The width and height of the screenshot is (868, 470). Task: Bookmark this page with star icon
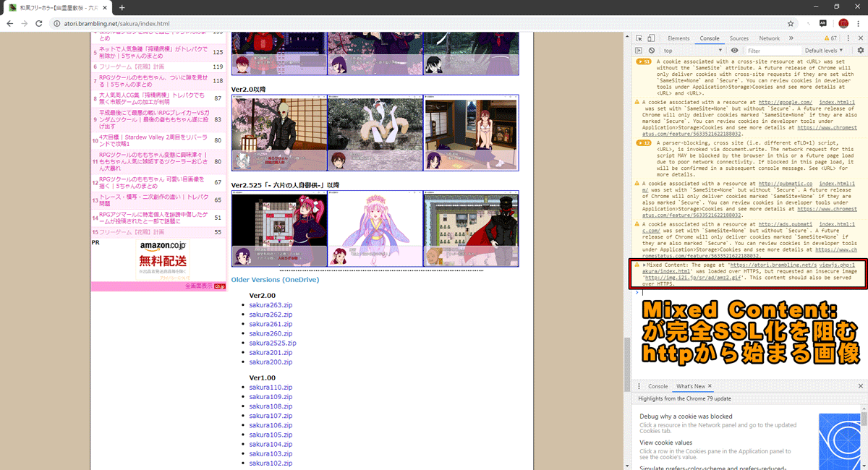791,23
